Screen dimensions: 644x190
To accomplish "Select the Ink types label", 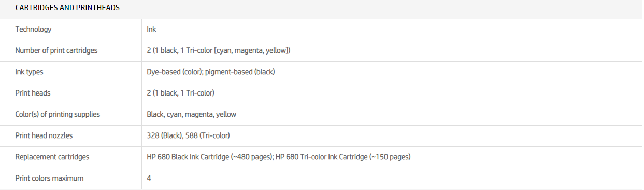I will coord(31,72).
